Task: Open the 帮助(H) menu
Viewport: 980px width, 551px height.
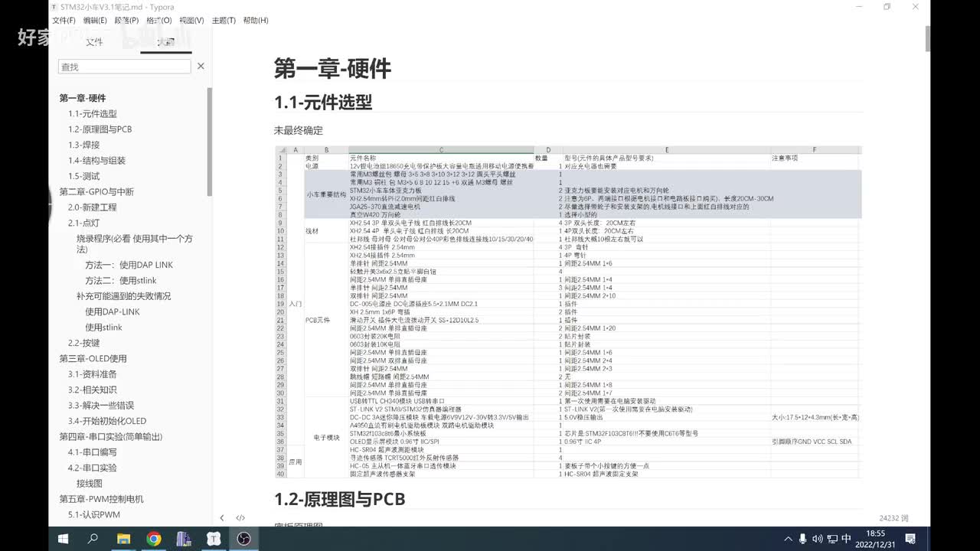Action: click(256, 21)
